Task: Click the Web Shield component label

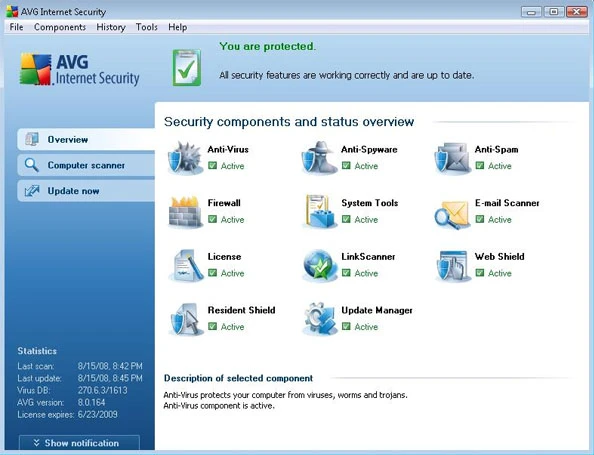Action: pos(499,256)
